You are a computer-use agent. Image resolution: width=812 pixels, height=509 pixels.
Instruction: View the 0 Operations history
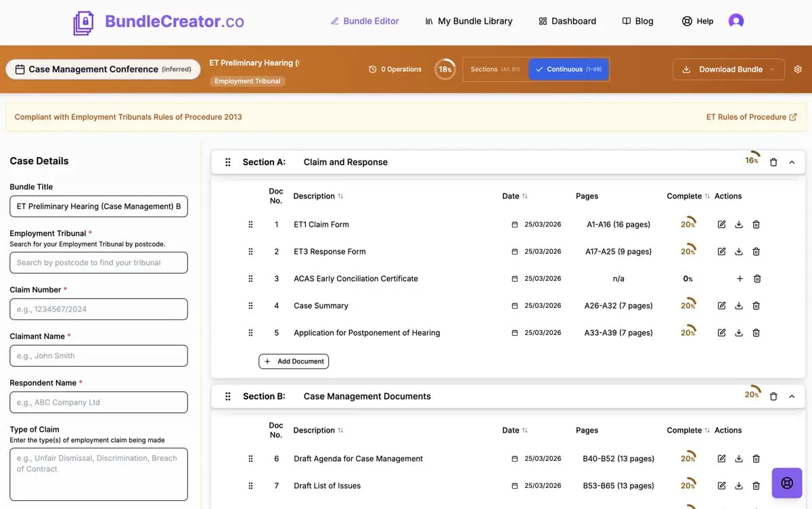[x=395, y=69]
